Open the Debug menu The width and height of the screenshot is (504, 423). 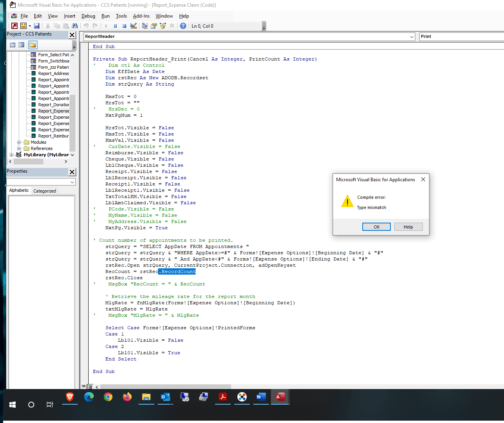[88, 16]
